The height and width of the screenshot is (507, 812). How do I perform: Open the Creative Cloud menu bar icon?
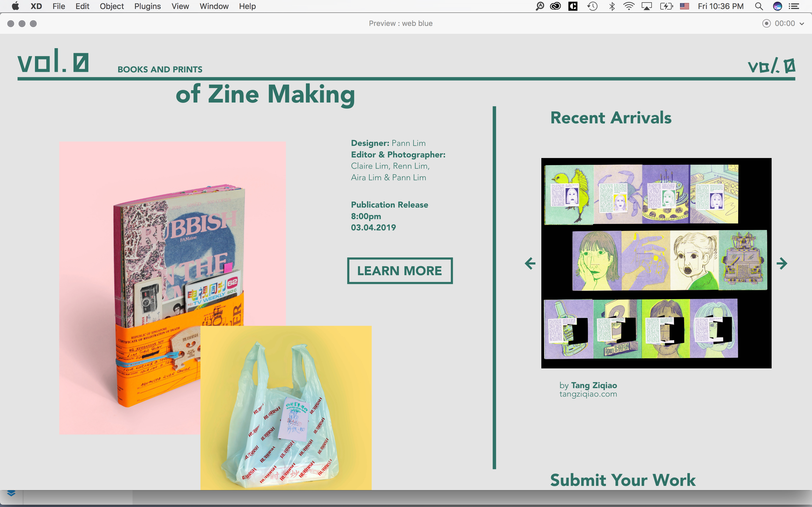click(x=555, y=6)
